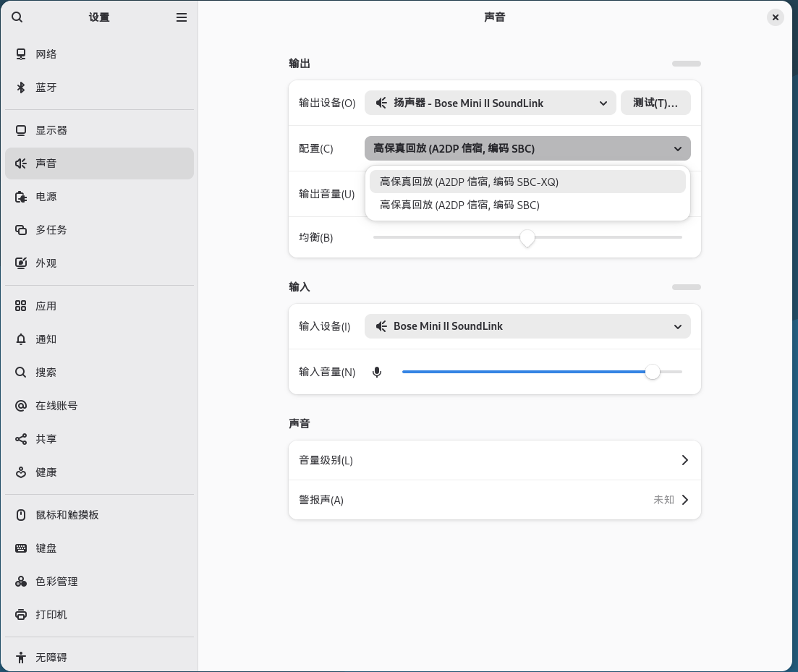Open search with the magnifier icon in Settings header

17,17
